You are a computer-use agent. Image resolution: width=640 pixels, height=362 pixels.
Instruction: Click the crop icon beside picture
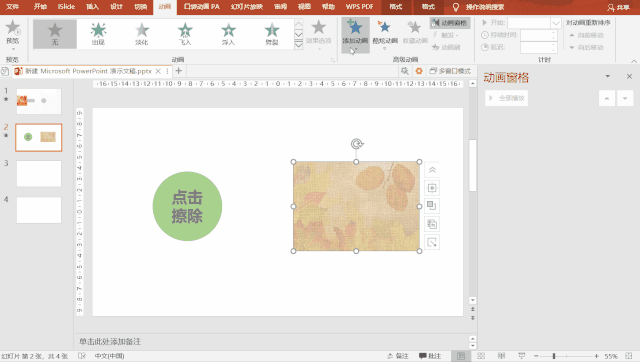pyautogui.click(x=432, y=242)
